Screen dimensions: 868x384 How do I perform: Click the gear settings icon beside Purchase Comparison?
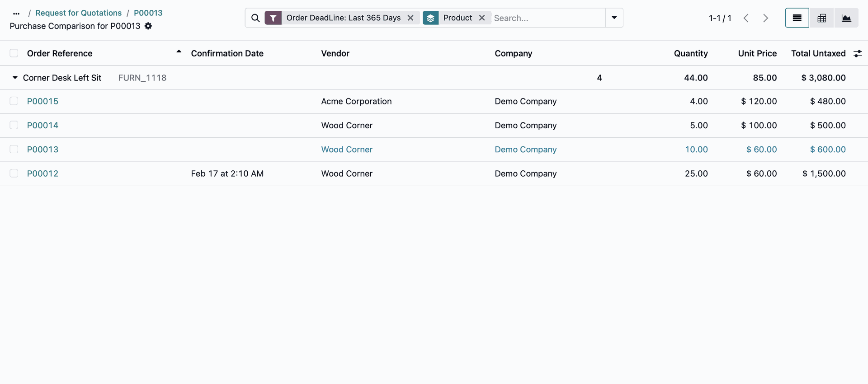[x=148, y=26]
